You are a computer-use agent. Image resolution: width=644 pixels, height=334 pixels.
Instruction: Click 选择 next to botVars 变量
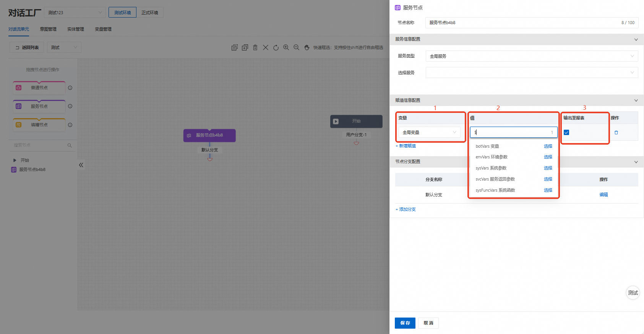pos(548,146)
